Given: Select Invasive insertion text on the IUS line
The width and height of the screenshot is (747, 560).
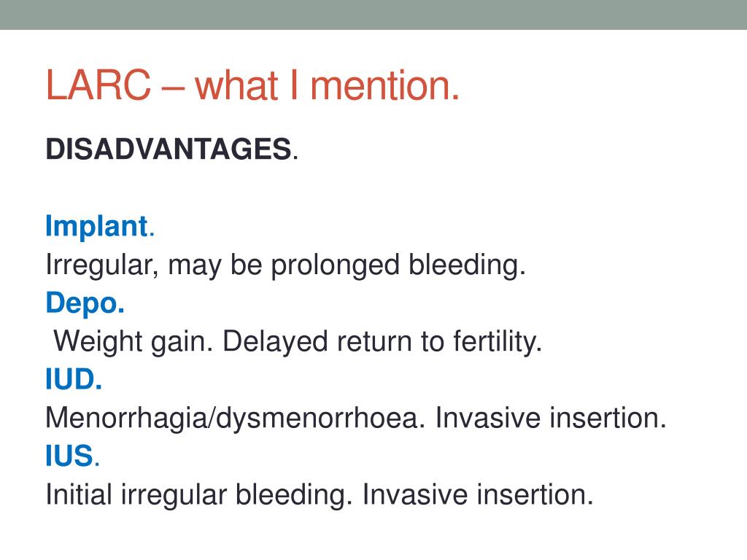Looking at the screenshot, I should click(478, 494).
